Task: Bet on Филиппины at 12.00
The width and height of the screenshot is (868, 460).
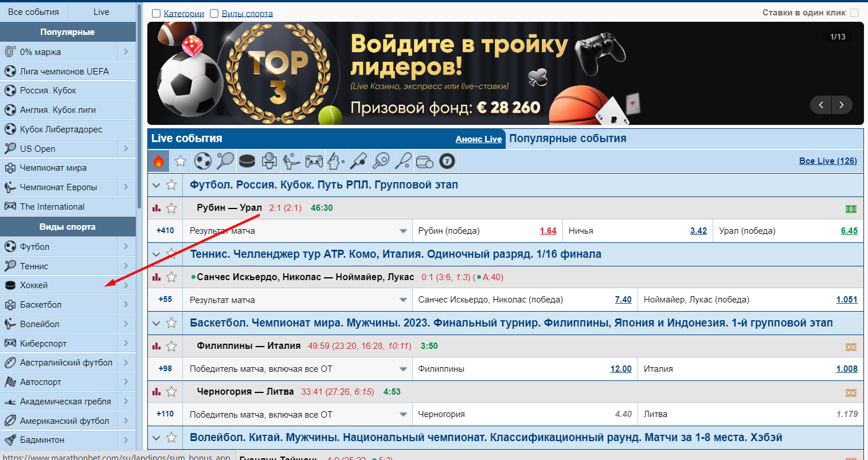Action: (x=621, y=369)
